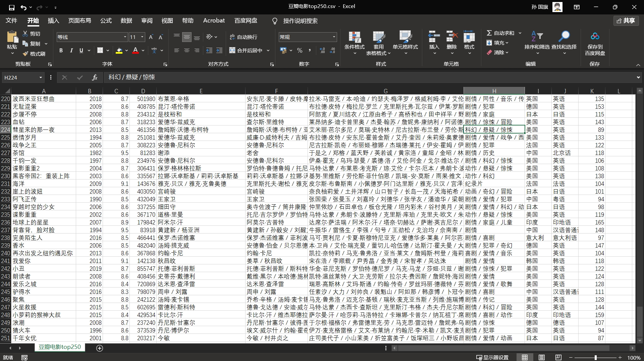Open the number format dropdown (常规)

(334, 37)
